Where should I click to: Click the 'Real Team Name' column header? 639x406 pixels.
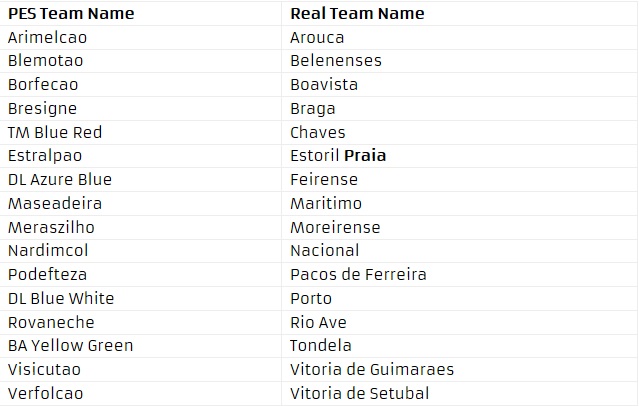point(357,14)
